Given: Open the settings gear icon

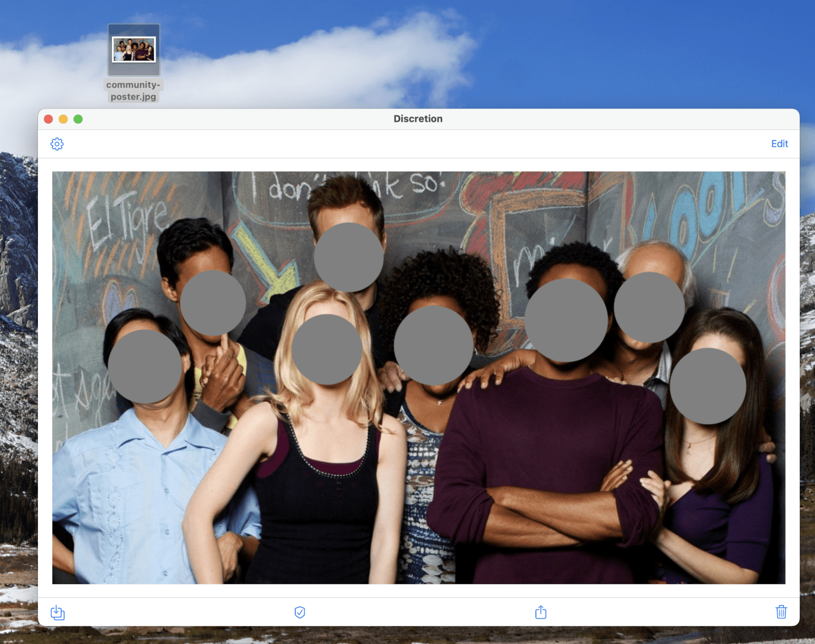Looking at the screenshot, I should tap(57, 144).
